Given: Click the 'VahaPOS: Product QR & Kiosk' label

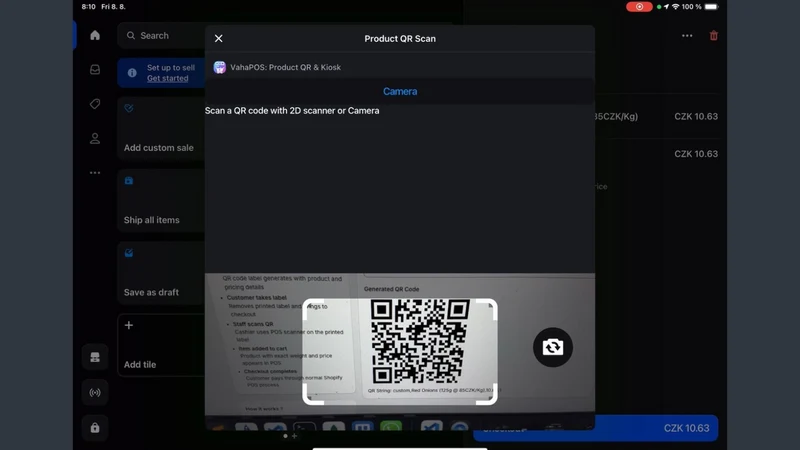Looking at the screenshot, I should [285, 67].
